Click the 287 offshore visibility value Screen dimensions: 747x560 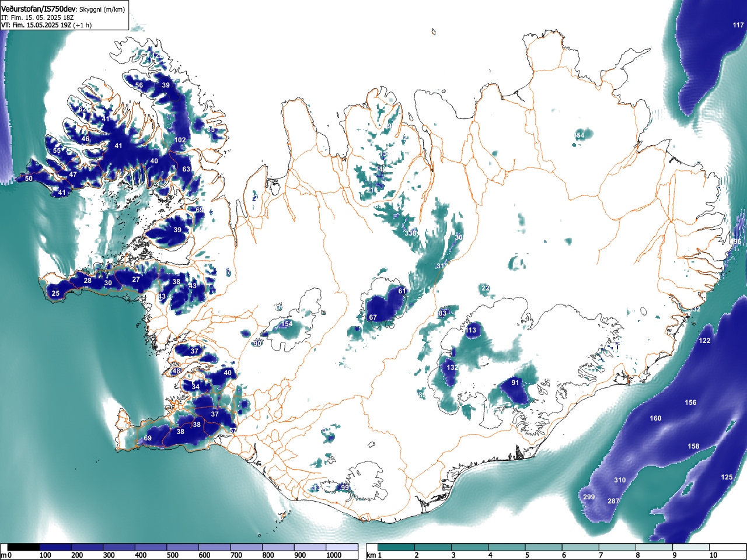613,501
